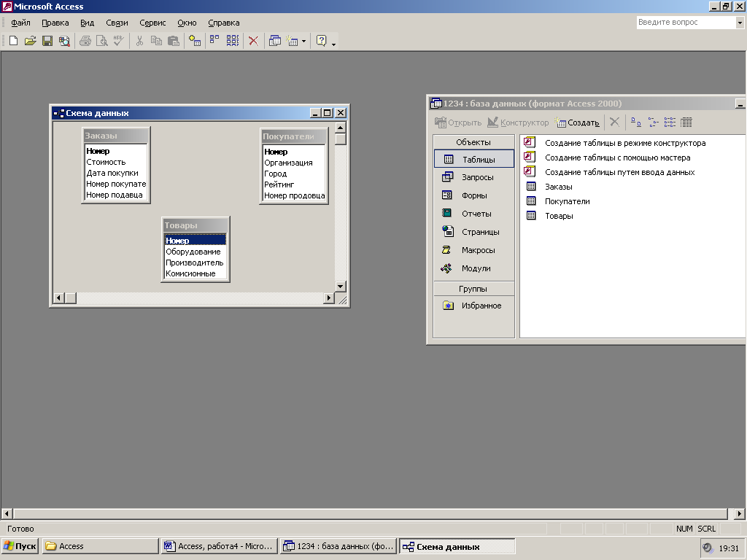Open the Окно menu
The height and width of the screenshot is (560, 747).
pyautogui.click(x=187, y=23)
